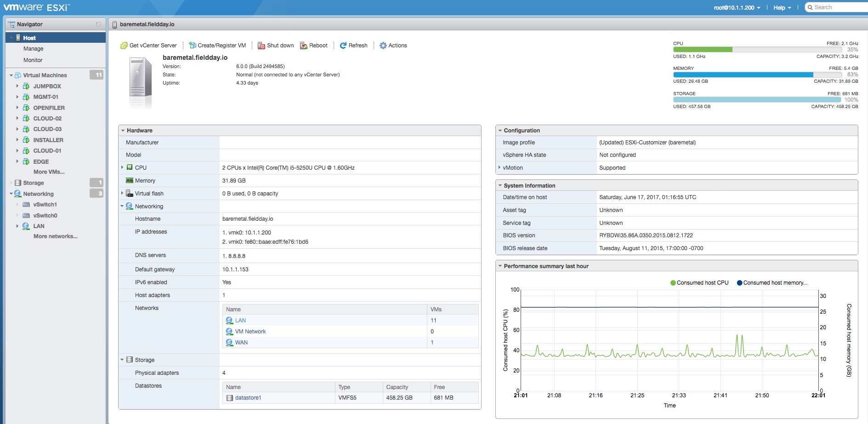Click the datastore1 icon in Datastores table

pos(230,398)
